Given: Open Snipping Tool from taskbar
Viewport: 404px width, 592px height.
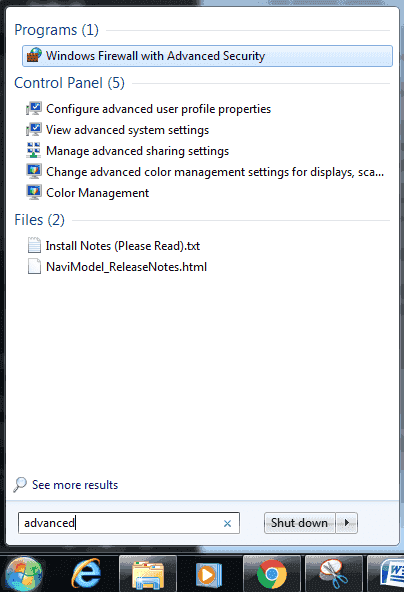Looking at the screenshot, I should (334, 574).
